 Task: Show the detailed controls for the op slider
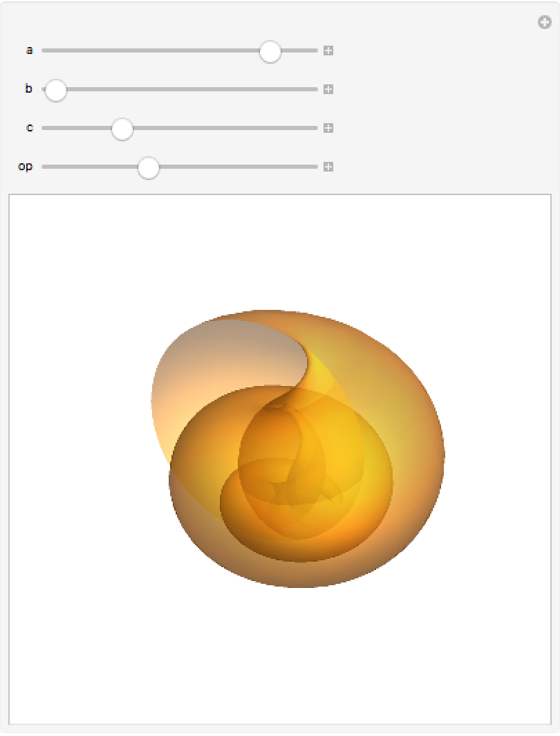pos(328,167)
